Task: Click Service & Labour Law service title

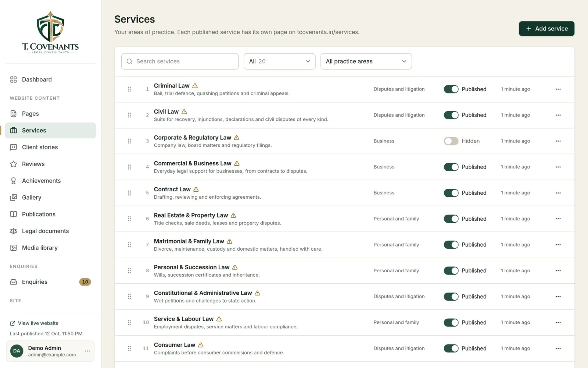Action: [184, 319]
